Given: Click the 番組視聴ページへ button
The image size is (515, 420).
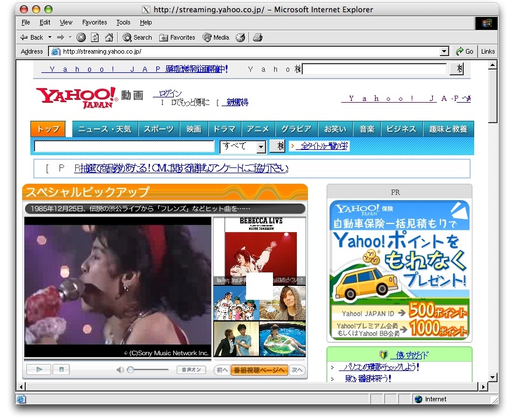Looking at the screenshot, I should pyautogui.click(x=260, y=370).
